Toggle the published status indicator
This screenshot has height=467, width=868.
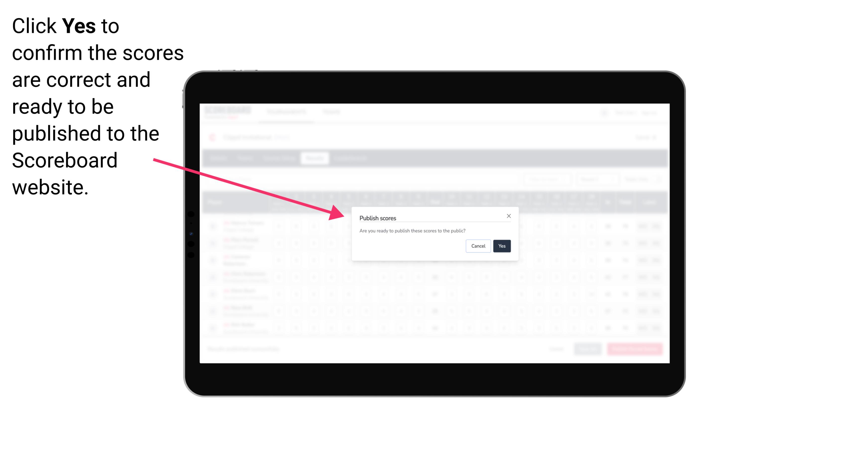[x=501, y=245]
